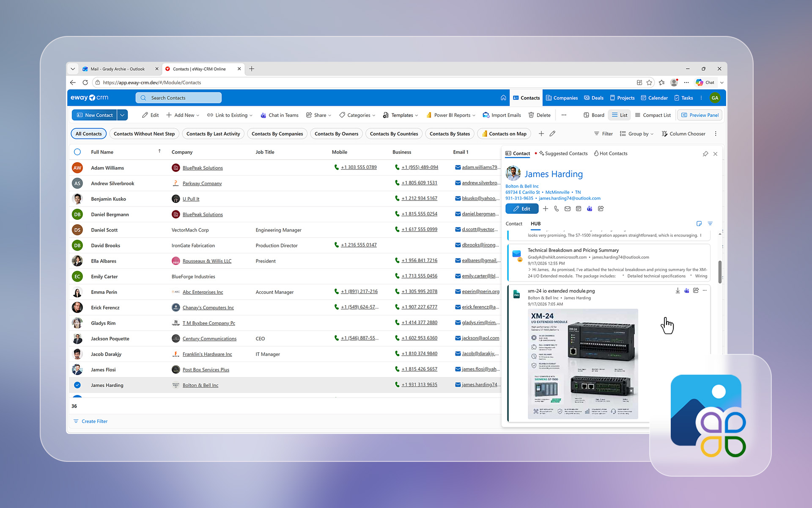The height and width of the screenshot is (508, 812).
Task: Click the blue Edit button in contact panel
Action: 522,209
